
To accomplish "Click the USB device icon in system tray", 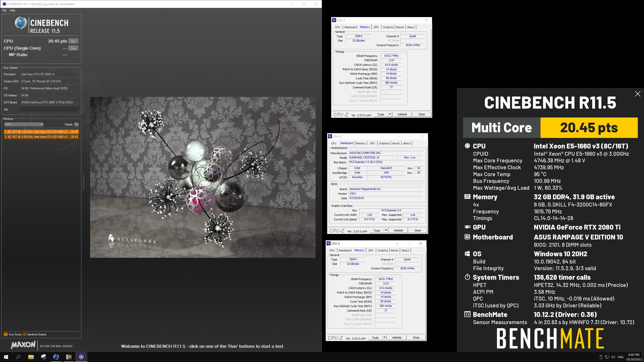I will 601,357.
